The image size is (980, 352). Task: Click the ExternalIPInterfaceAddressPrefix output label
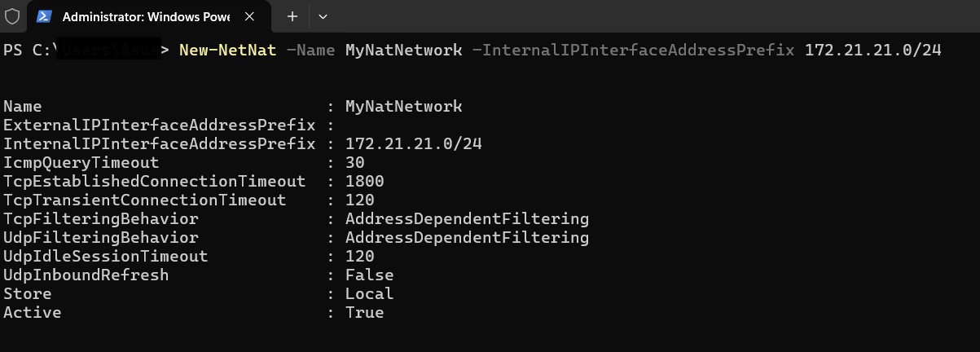[159, 125]
